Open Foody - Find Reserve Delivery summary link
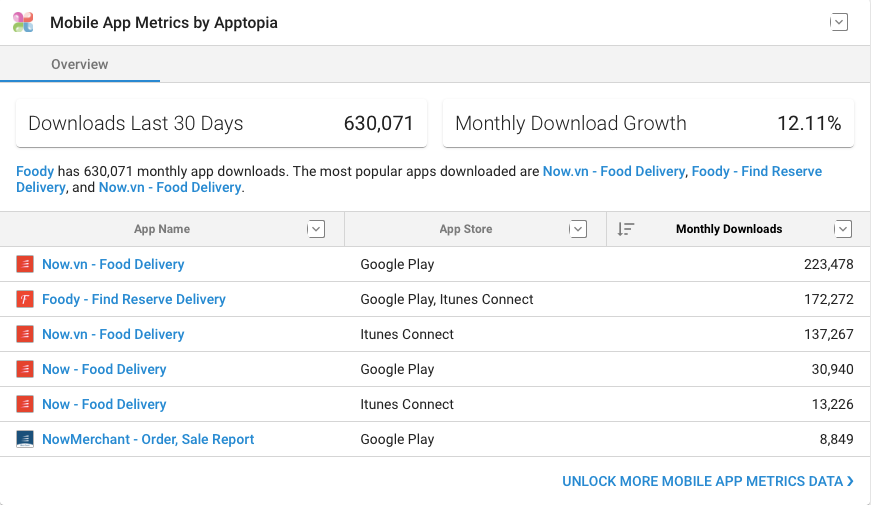871x505 pixels. pyautogui.click(x=757, y=171)
